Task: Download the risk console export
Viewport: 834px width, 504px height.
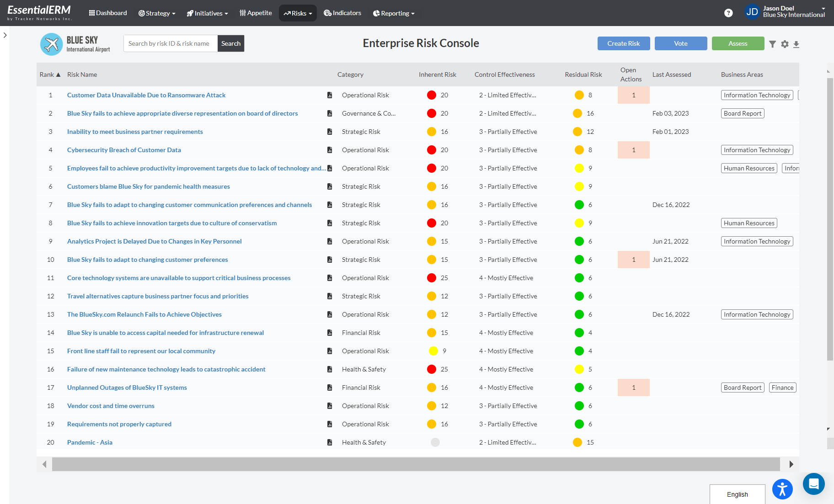Action: click(x=797, y=45)
